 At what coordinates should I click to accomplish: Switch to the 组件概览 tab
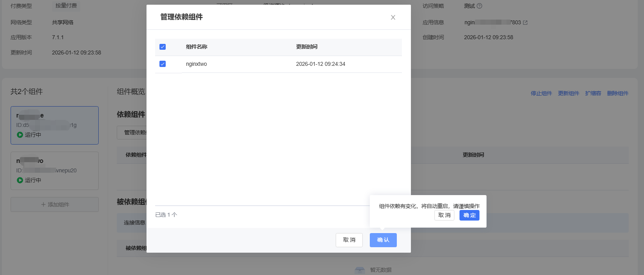(x=131, y=92)
